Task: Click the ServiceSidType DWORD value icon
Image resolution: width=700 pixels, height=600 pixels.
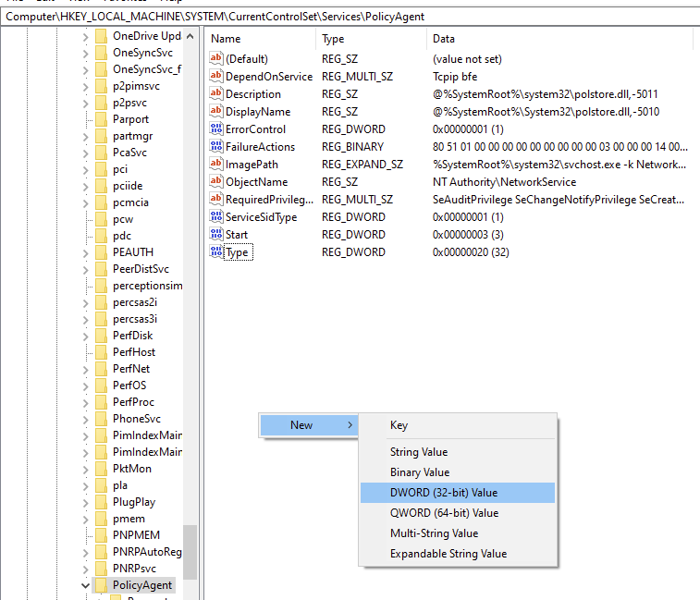Action: (x=216, y=216)
